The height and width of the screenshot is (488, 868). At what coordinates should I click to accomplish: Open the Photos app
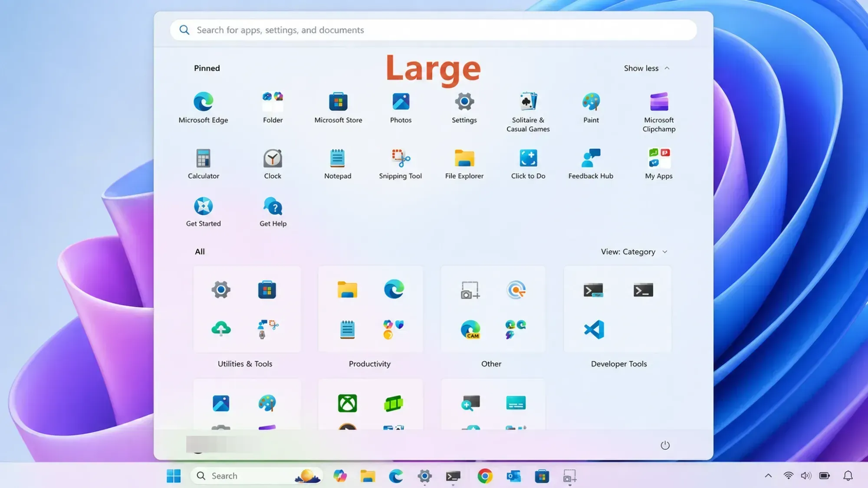click(401, 108)
